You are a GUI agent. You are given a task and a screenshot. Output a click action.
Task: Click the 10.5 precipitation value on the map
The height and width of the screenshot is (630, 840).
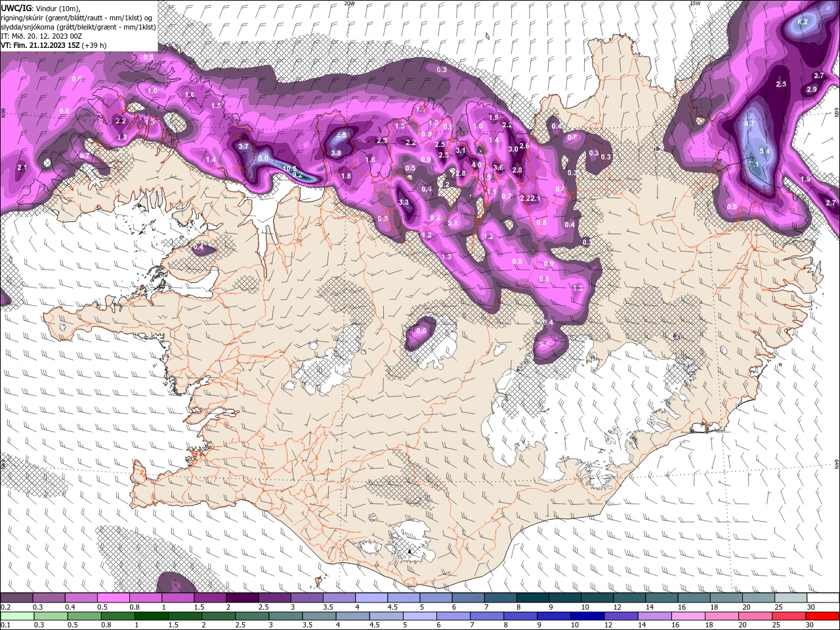[x=290, y=168]
